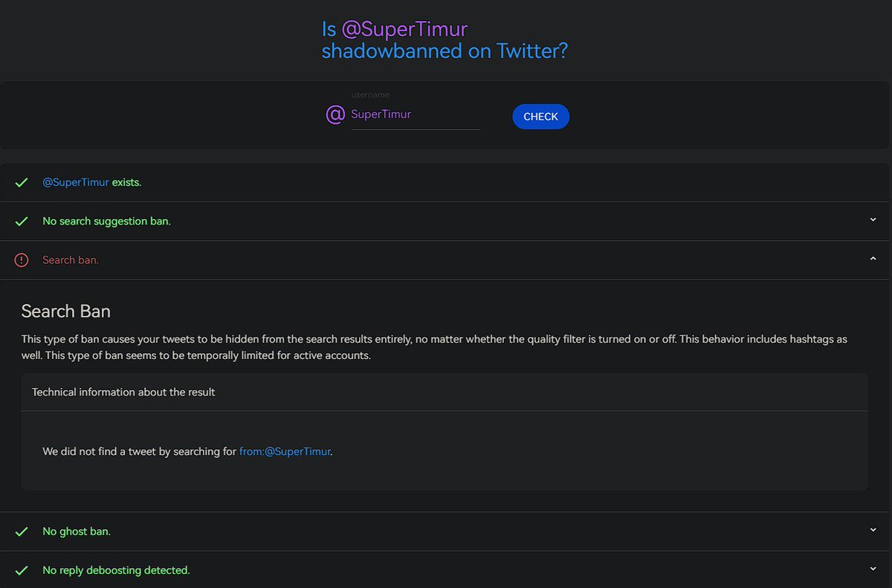
Task: Click the 'No ghost ban.' text
Action: pyautogui.click(x=77, y=532)
